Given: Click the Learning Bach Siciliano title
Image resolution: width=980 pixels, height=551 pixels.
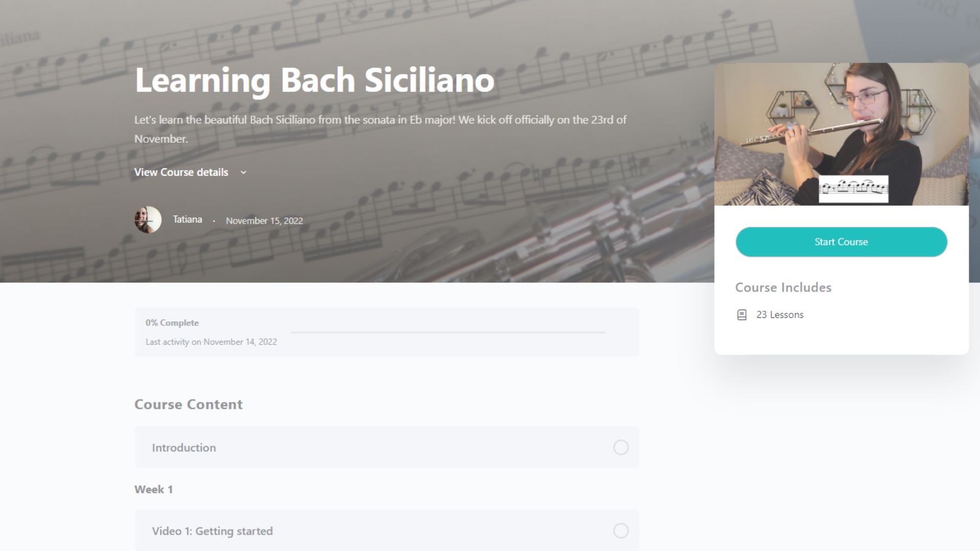Looking at the screenshot, I should [314, 80].
